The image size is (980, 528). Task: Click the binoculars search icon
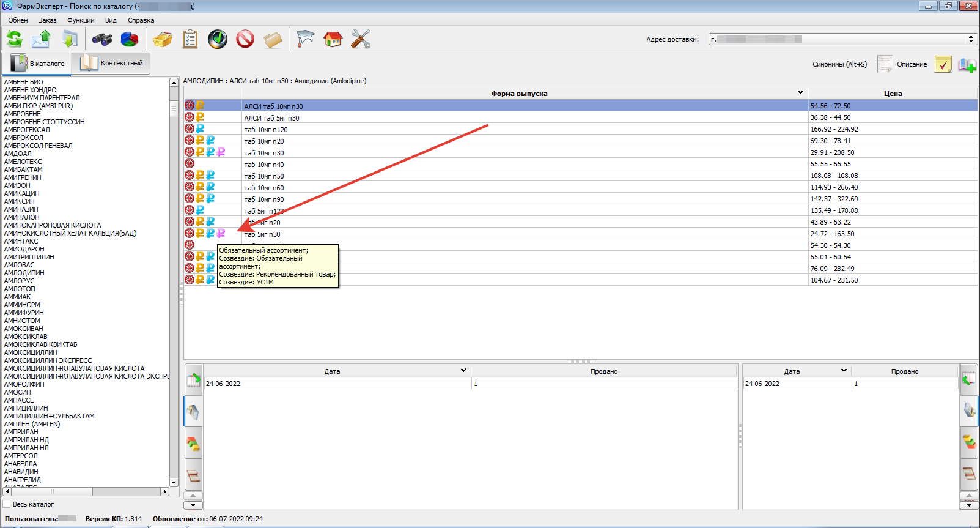point(101,39)
